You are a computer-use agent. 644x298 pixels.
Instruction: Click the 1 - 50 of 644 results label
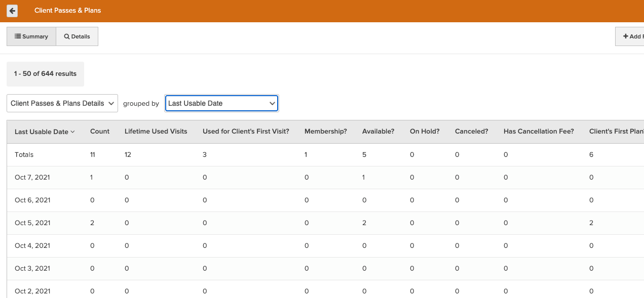(x=45, y=74)
